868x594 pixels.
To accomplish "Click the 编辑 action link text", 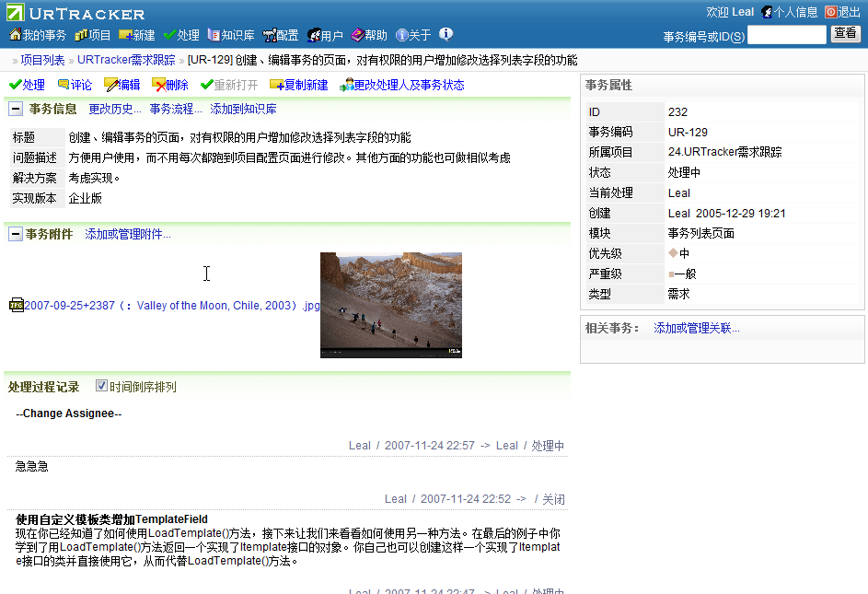I will coord(129,85).
